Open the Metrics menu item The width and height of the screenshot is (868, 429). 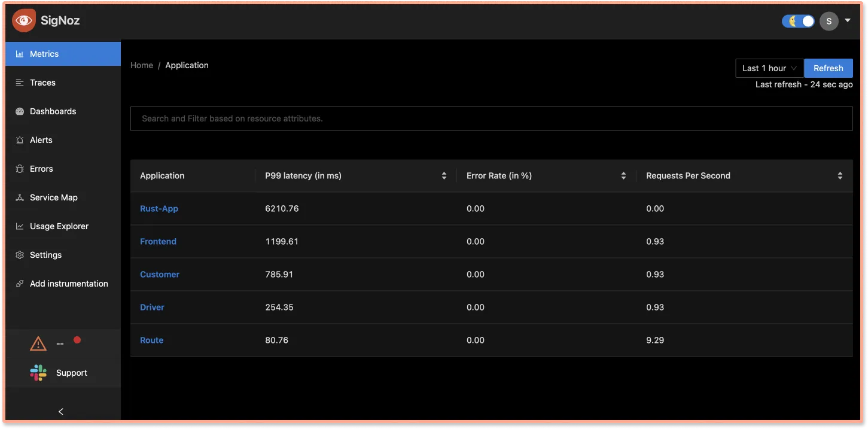tap(63, 54)
